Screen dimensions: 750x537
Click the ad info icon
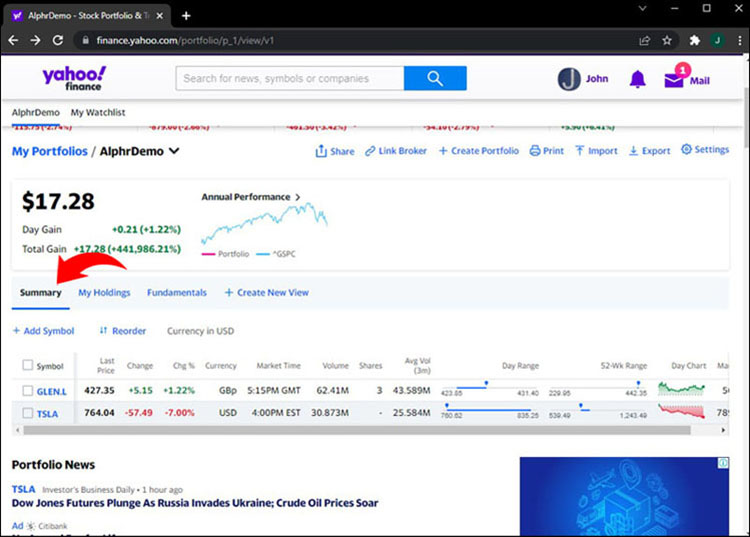pos(723,463)
